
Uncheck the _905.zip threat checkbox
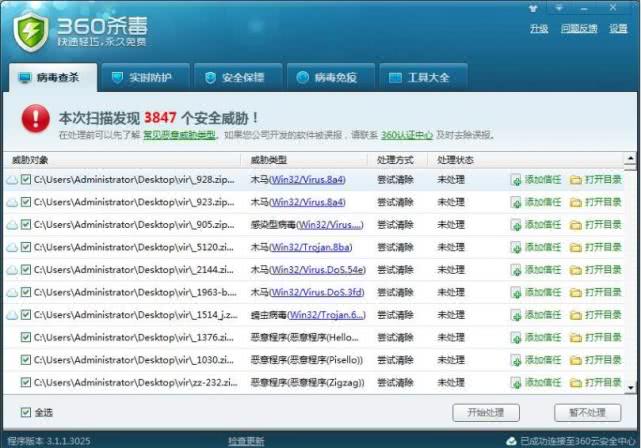(x=26, y=224)
